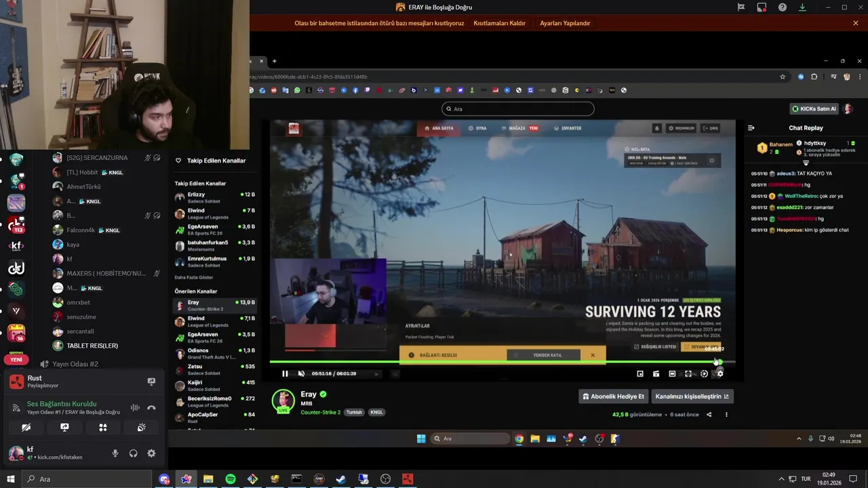Screen dimensions: 868x488
Task: Open picture-in-picture in streamed player
Action: click(640, 373)
